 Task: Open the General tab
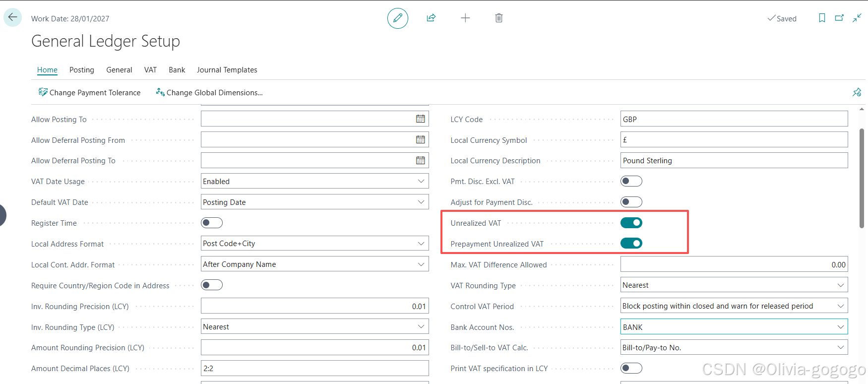point(119,70)
